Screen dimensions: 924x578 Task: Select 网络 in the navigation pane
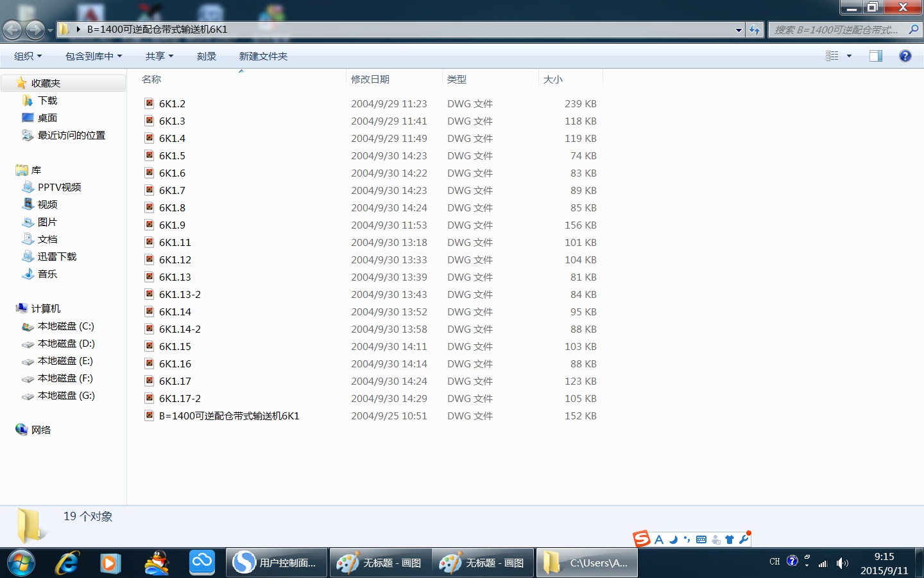(x=40, y=430)
